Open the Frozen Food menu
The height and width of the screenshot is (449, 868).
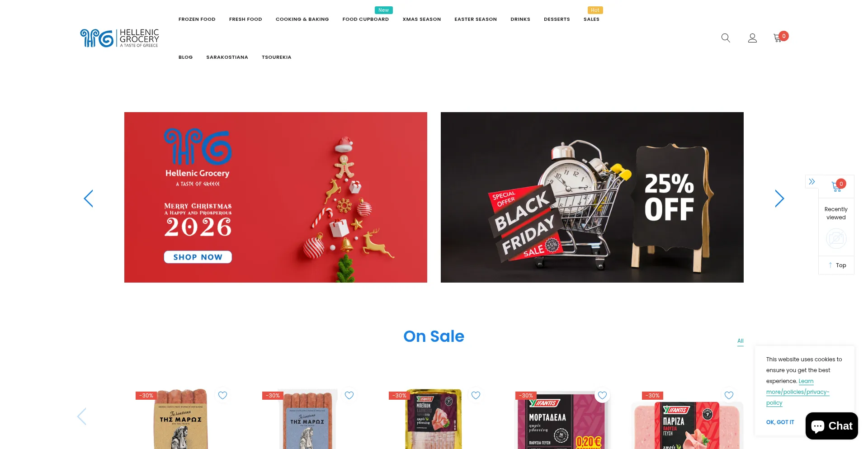pos(197,19)
